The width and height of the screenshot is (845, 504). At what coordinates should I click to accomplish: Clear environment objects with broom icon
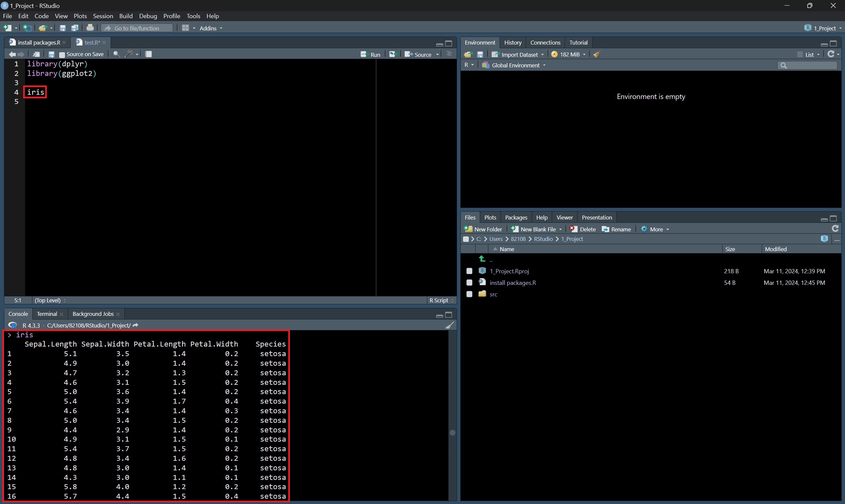pyautogui.click(x=597, y=54)
